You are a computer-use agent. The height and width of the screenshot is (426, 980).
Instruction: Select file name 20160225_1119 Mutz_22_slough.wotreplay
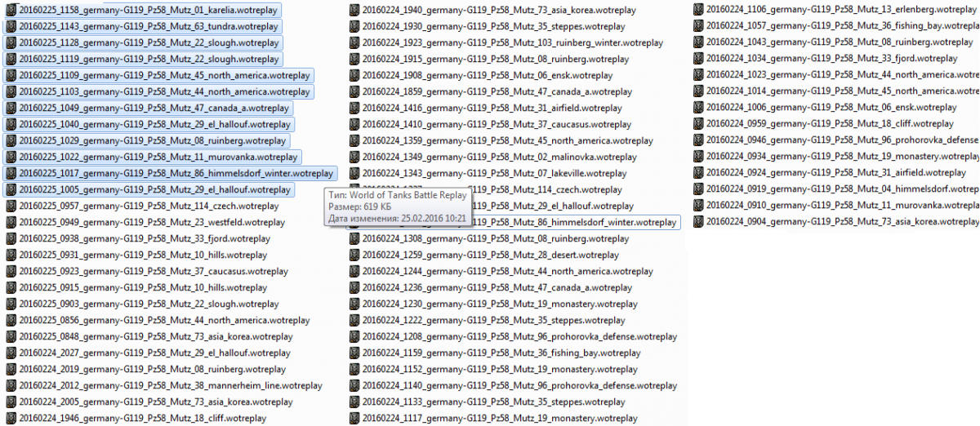(x=149, y=60)
